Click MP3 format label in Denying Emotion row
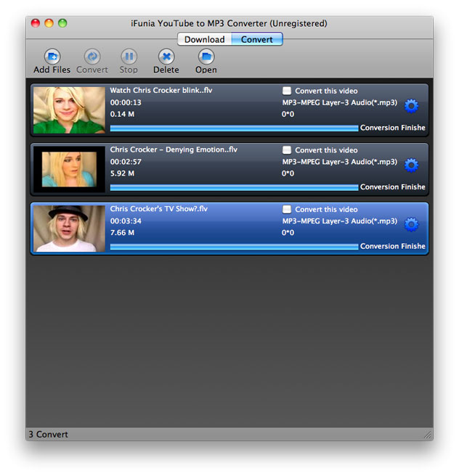The image size is (459, 476). click(340, 162)
